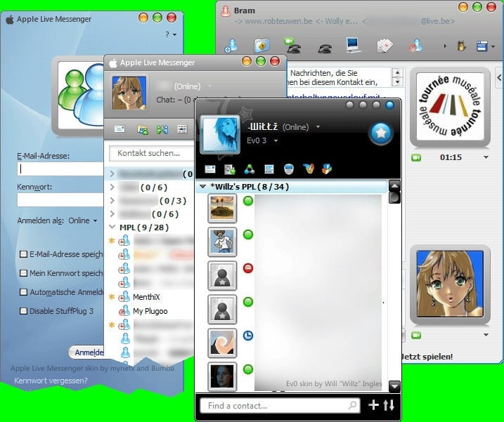The width and height of the screenshot is (504, 422).
Task: Open status dropdown next to -WiŁŁż (Online)
Action: tap(318, 127)
